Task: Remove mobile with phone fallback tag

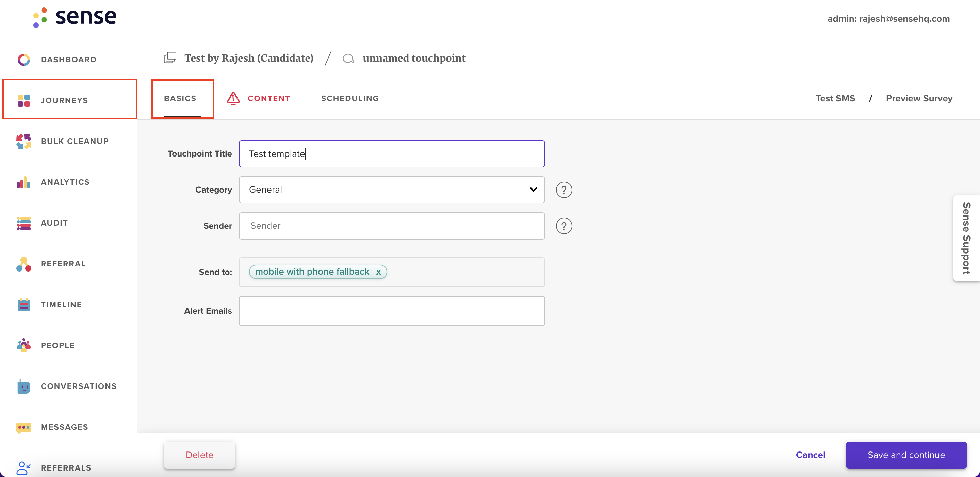Action: pyautogui.click(x=378, y=272)
